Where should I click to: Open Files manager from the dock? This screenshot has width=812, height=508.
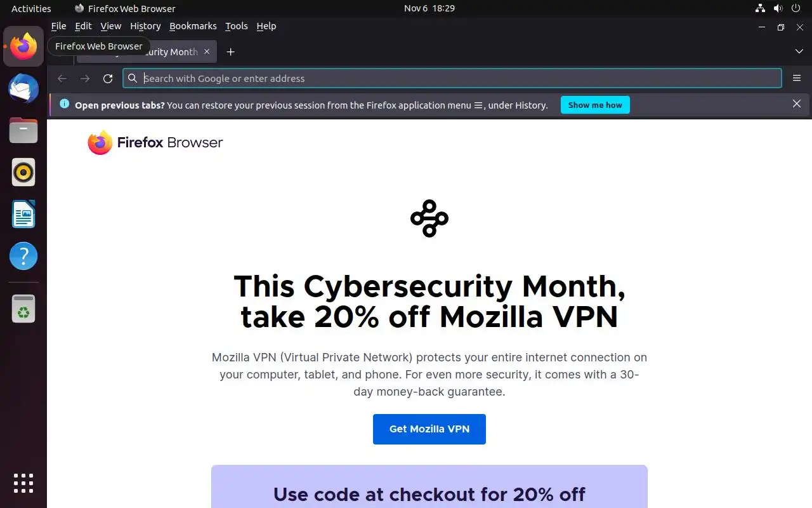click(x=23, y=130)
